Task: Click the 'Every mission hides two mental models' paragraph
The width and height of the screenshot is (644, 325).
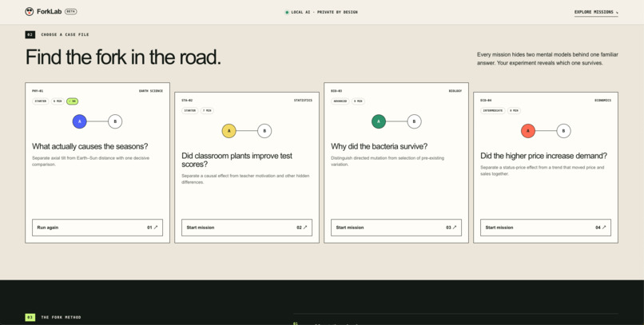Action: pyautogui.click(x=547, y=58)
